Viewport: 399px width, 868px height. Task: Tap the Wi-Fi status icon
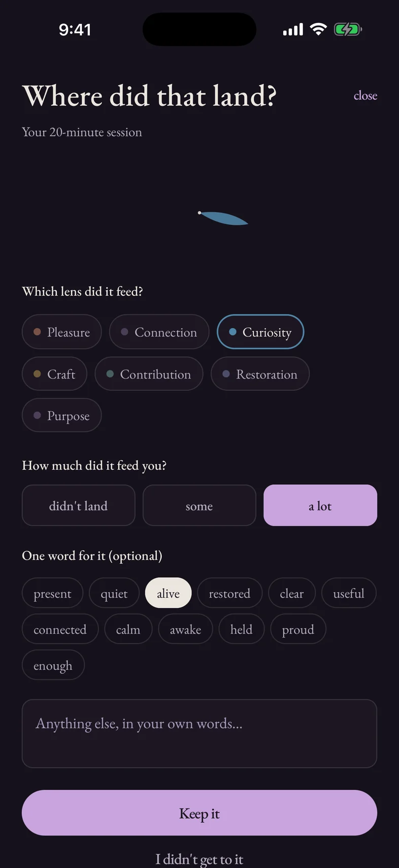[x=318, y=29]
